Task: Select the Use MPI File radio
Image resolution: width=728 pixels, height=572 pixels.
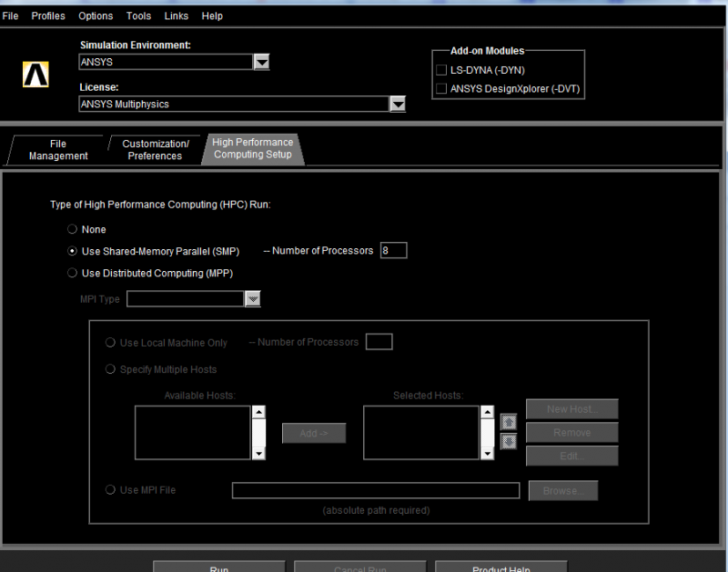Action: 110,490
